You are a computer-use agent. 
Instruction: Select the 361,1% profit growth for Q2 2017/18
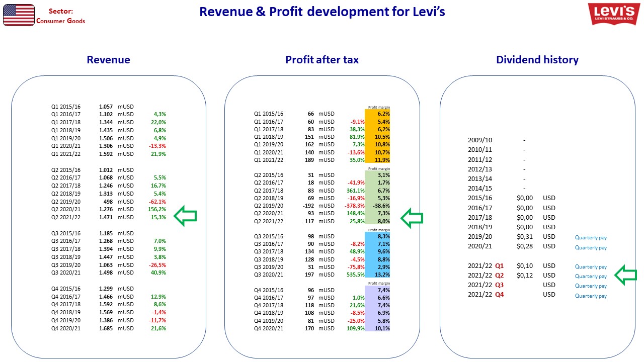click(356, 191)
